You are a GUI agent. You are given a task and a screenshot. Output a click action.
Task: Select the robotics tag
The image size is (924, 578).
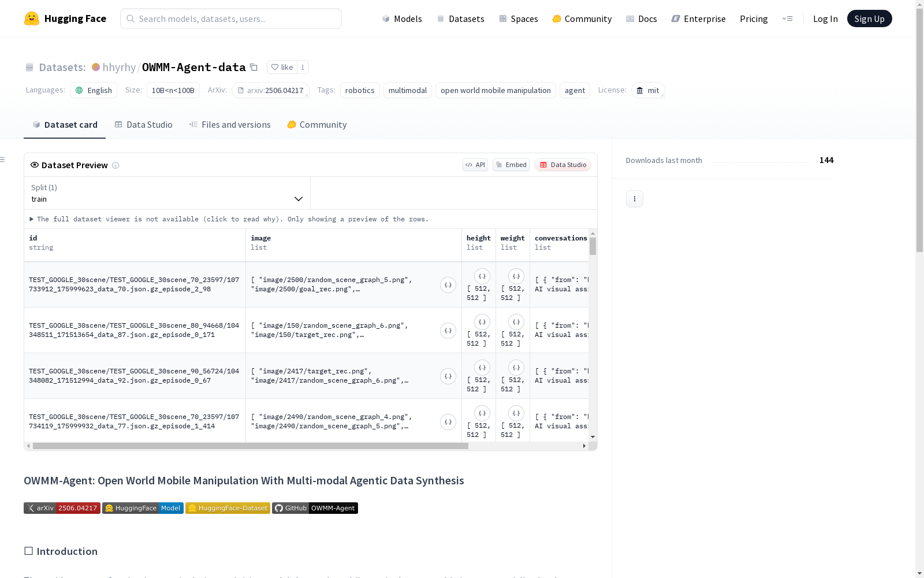(360, 90)
